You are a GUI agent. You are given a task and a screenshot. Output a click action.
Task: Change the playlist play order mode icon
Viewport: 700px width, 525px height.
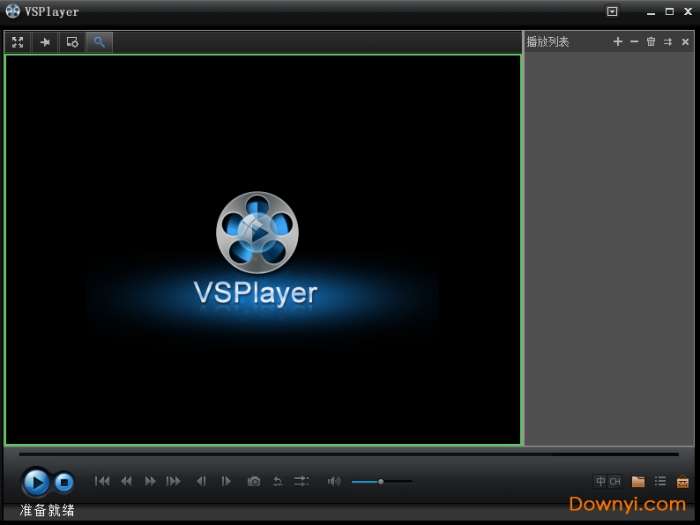pyautogui.click(x=668, y=42)
